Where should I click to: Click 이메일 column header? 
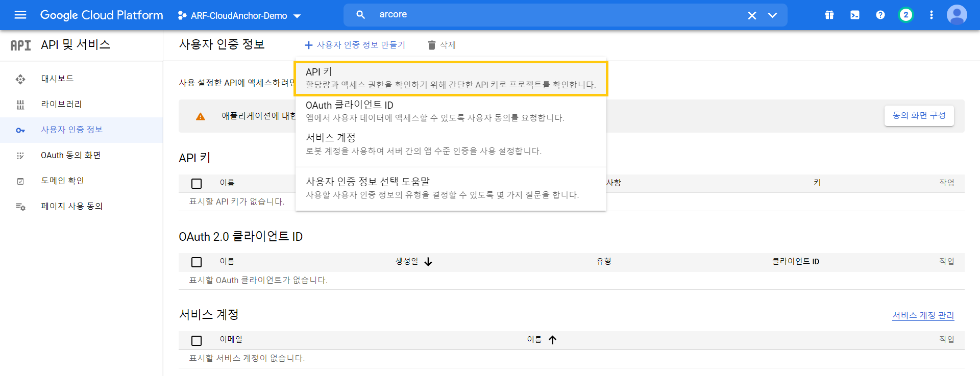[231, 340]
